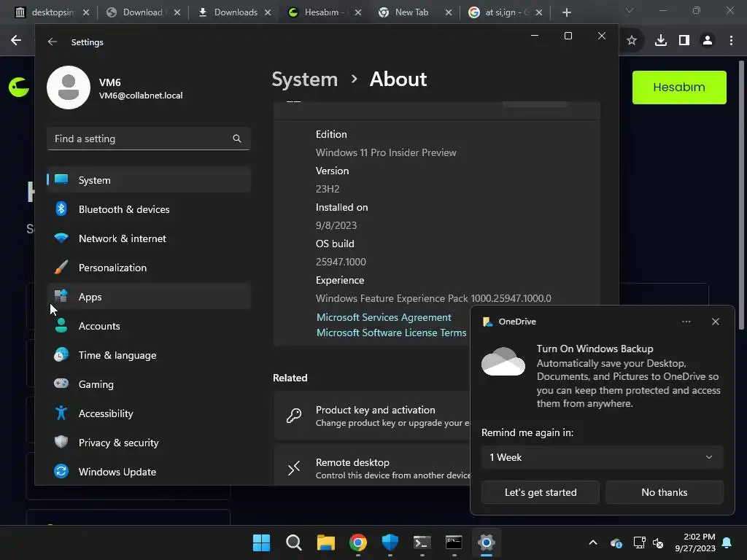Click the Find a setting field

click(x=149, y=139)
